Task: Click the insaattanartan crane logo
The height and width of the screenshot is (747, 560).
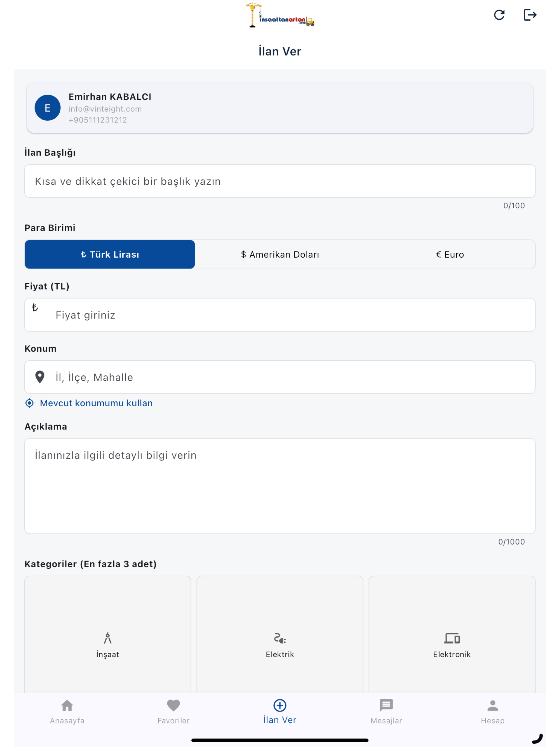Action: 280,15
